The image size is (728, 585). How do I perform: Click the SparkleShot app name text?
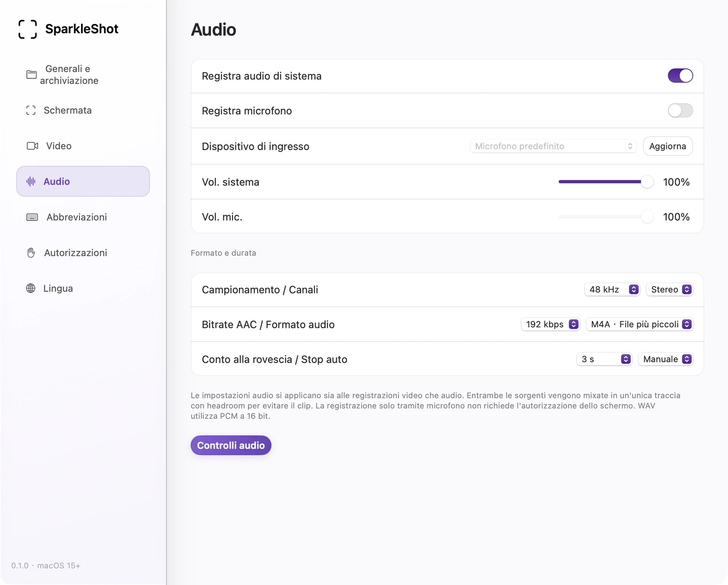[82, 29]
